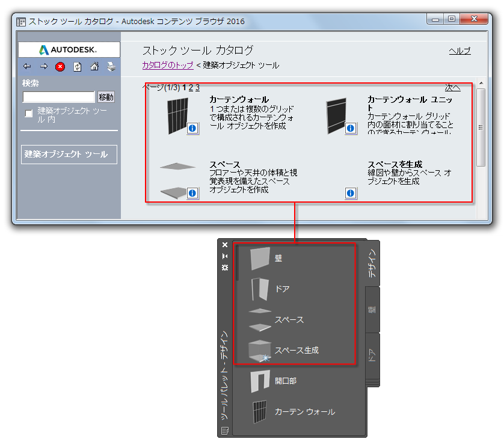
Task: Open info for スペース tool
Action: pos(192,193)
